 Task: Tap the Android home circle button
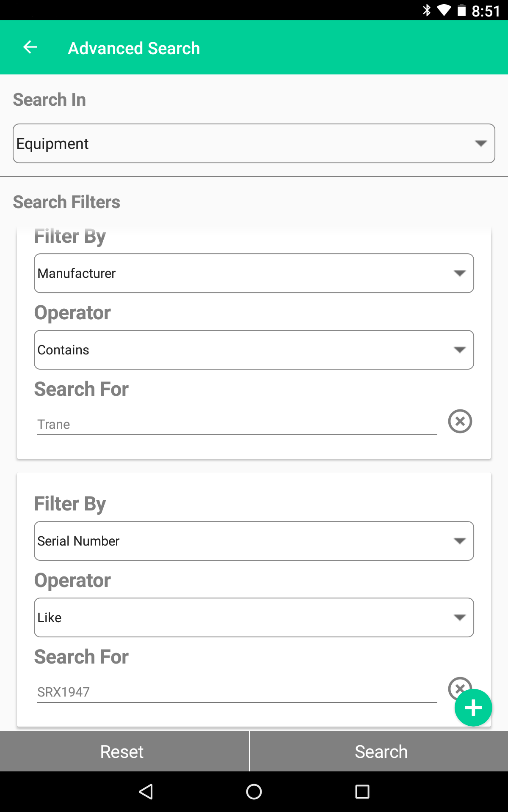tap(254, 792)
